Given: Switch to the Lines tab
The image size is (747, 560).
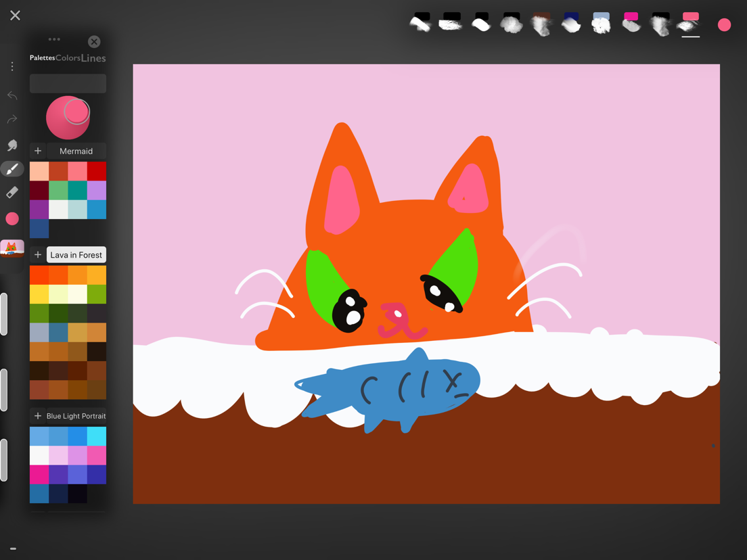Looking at the screenshot, I should [93, 57].
